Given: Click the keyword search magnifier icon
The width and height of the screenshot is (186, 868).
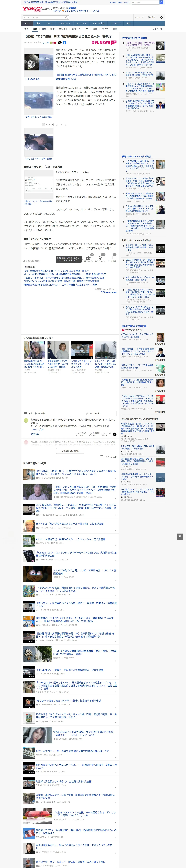Looking at the screenshot, I should point(66,18).
